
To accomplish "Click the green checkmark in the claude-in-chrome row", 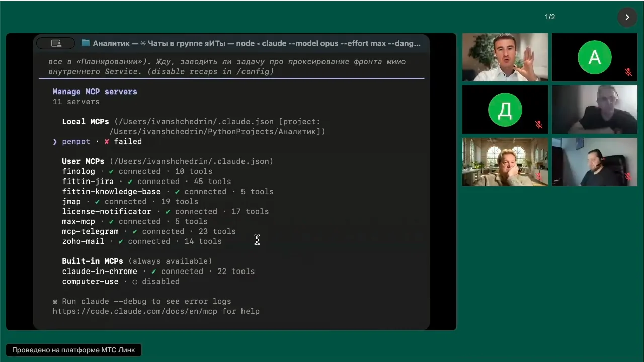I will pos(153,271).
